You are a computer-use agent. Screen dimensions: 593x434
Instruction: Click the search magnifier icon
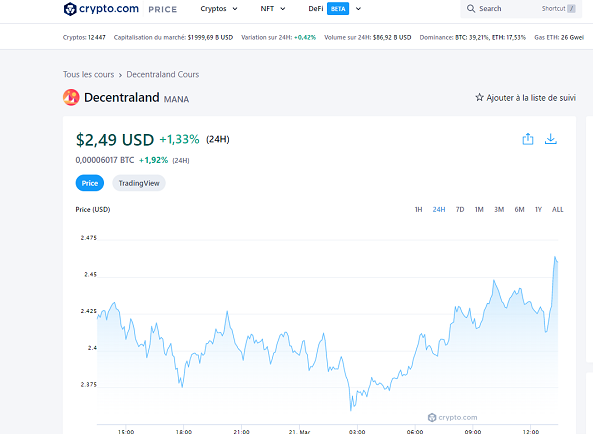[x=471, y=9]
